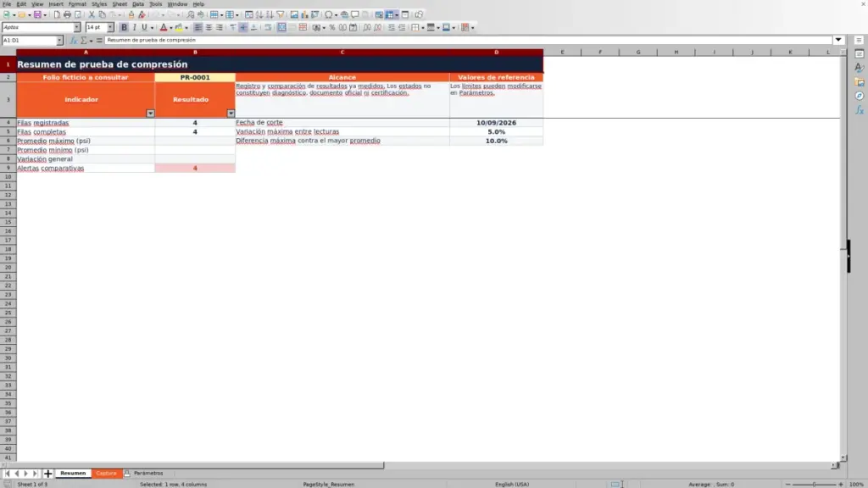Viewport: 868px width, 488px height.
Task: Toggle Italic formatting
Action: click(134, 27)
